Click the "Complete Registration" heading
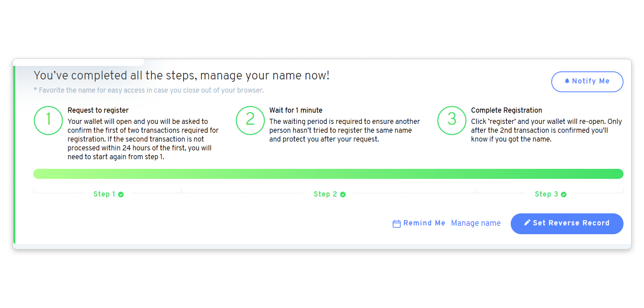 [506, 110]
